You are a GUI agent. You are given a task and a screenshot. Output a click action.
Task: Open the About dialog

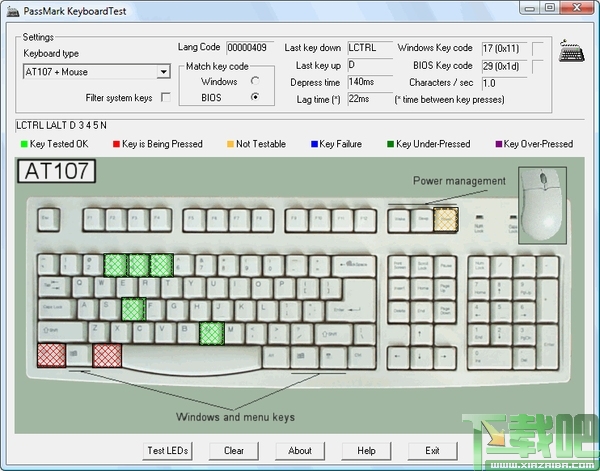pyautogui.click(x=300, y=451)
